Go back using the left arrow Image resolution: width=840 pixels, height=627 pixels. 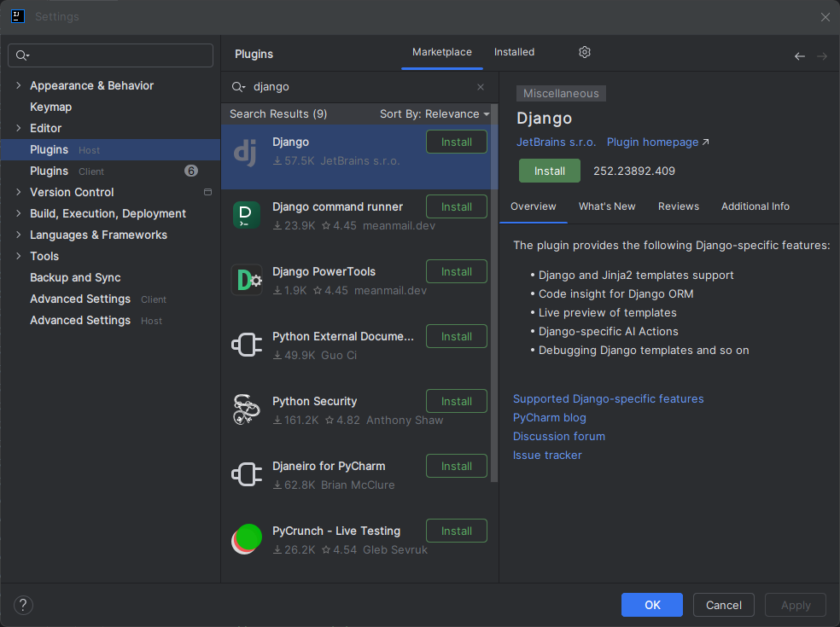(800, 56)
